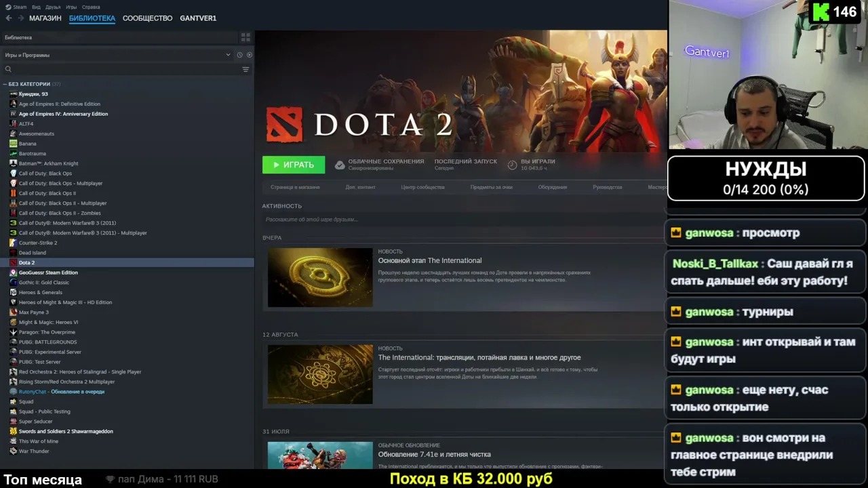Image resolution: width=868 pixels, height=488 pixels.
Task: Click the Age of Empires IV icon
Action: (13, 114)
